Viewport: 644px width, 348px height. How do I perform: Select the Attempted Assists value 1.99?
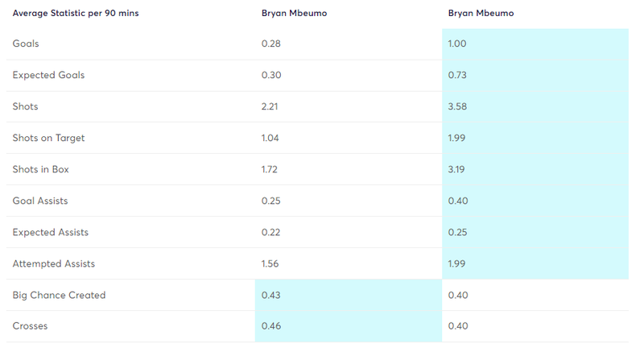click(x=456, y=263)
